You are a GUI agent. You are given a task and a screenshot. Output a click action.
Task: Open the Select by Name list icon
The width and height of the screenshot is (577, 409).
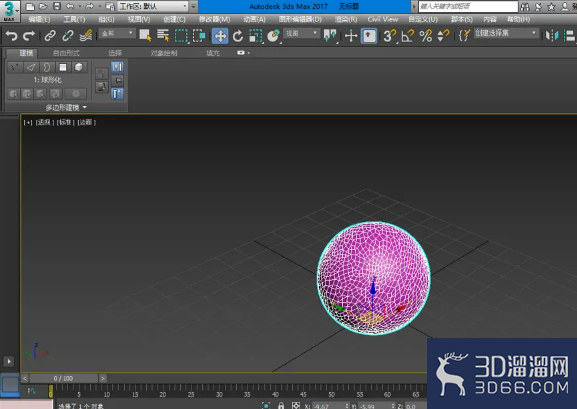tap(163, 36)
